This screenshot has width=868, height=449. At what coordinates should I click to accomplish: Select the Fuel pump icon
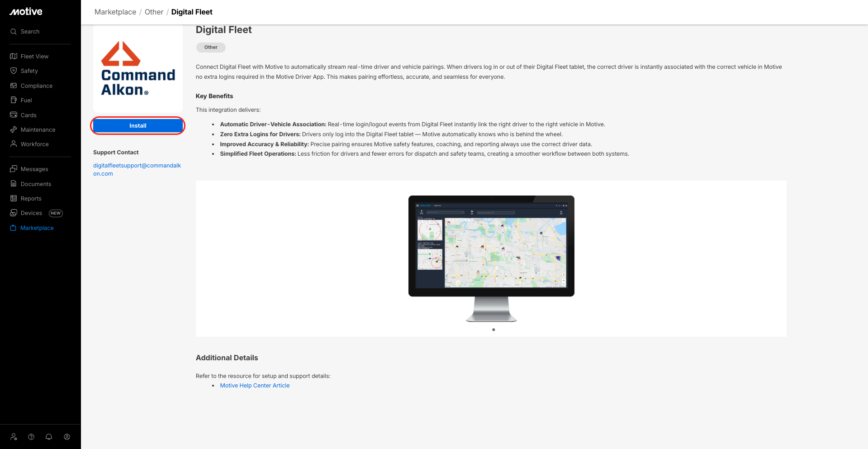tap(14, 100)
